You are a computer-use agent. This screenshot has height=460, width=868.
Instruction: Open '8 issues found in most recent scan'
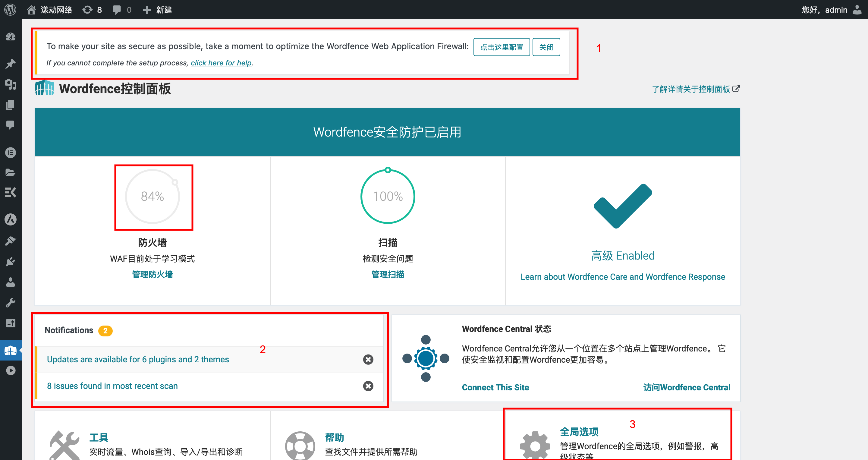click(x=112, y=386)
